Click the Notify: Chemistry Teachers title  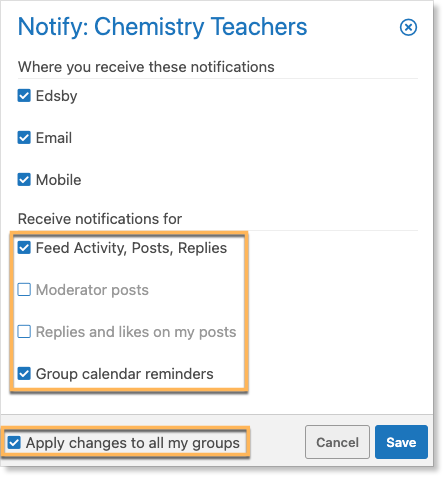(x=162, y=27)
